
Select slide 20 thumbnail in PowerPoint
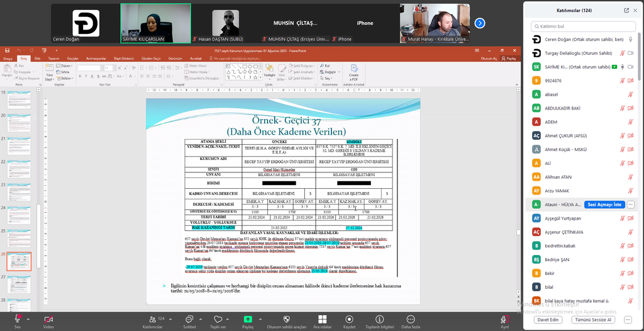18,123
